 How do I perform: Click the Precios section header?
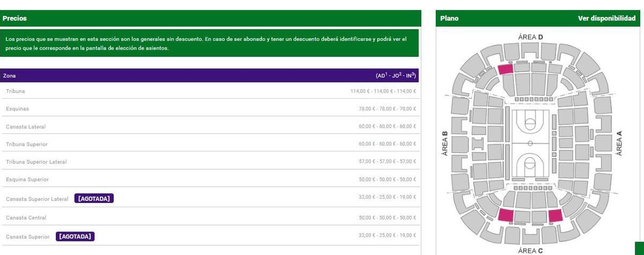[15, 18]
